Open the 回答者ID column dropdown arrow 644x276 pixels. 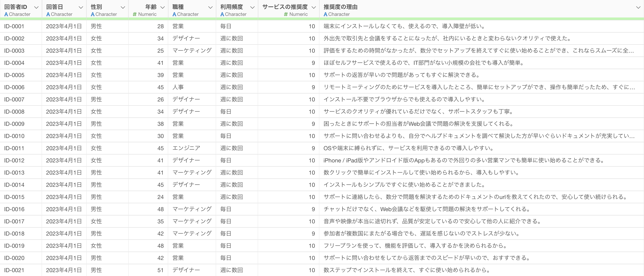[x=36, y=7]
